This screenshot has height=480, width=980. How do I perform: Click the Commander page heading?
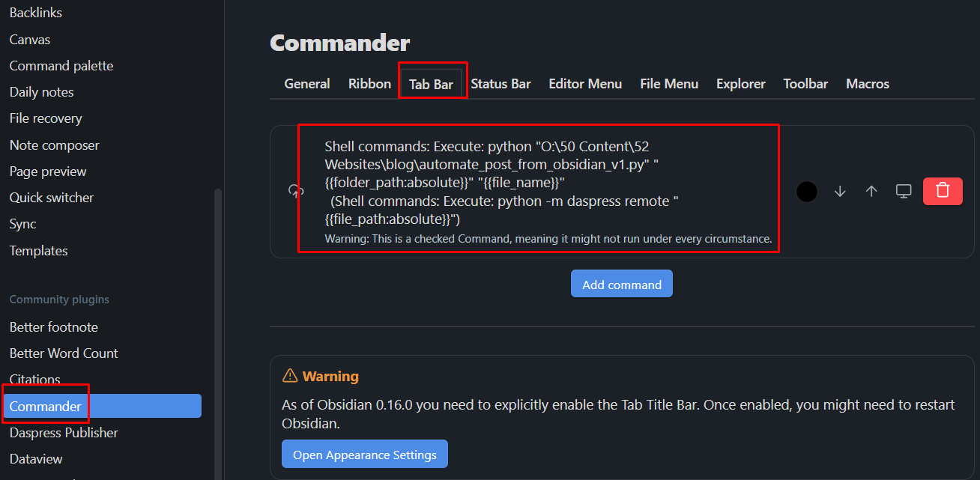340,43
